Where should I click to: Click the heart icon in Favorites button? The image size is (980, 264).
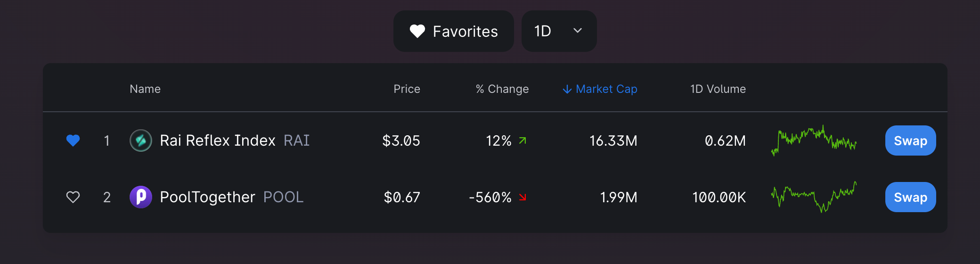(x=417, y=31)
